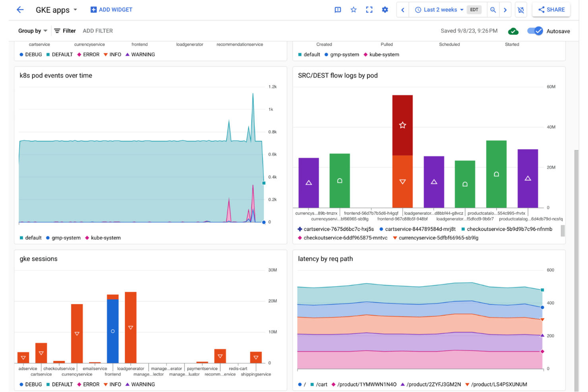Open the GKE apps dashboard title dropdown
Image resolution: width=588 pixels, height=392 pixels.
tap(56, 10)
